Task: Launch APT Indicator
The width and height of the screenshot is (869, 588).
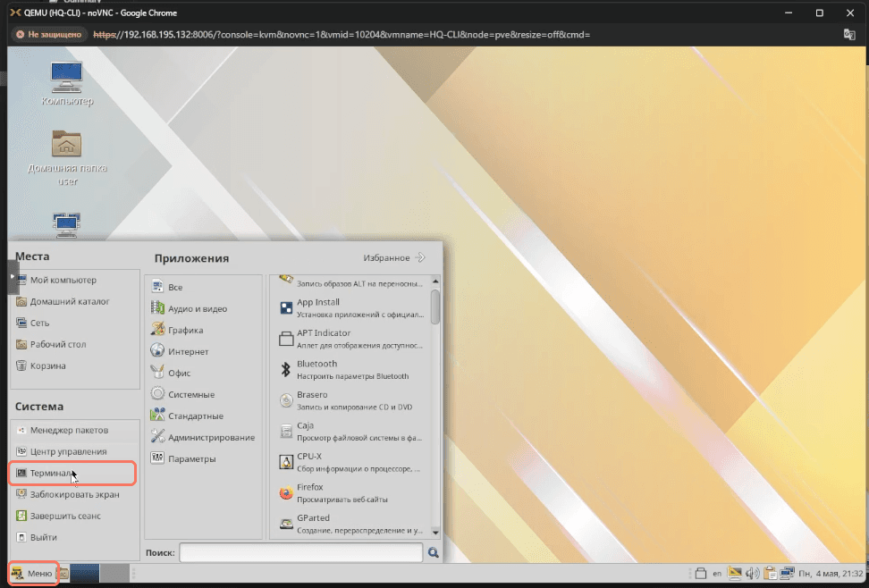Action: click(x=350, y=339)
